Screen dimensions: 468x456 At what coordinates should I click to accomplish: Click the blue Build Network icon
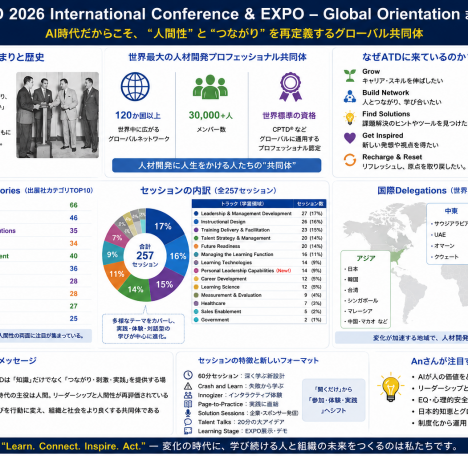pos(350,97)
